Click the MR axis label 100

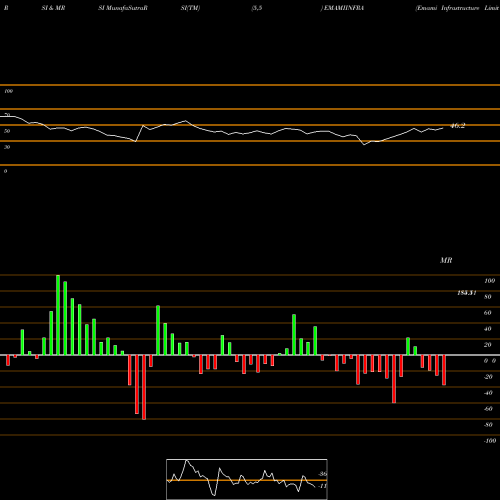[x=489, y=281]
